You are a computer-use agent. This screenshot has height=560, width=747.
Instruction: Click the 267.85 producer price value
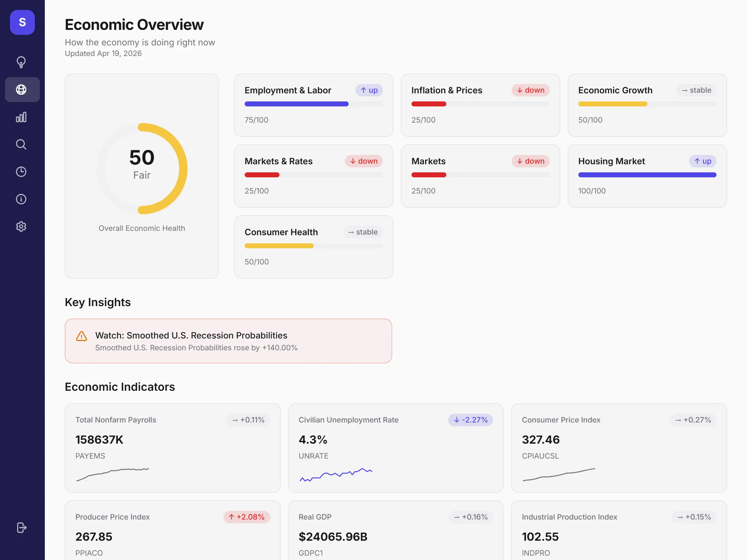[x=94, y=537]
